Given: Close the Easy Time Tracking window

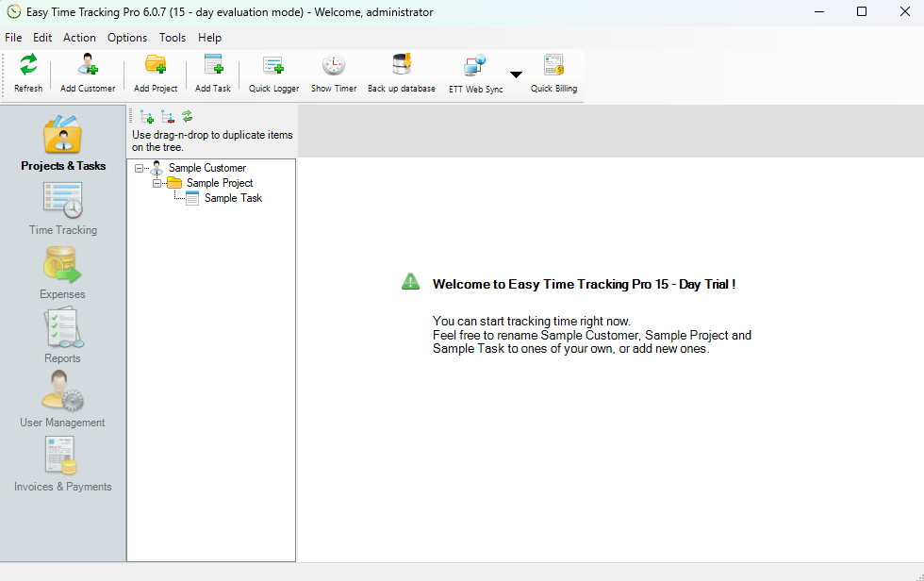Looking at the screenshot, I should click(x=904, y=11).
